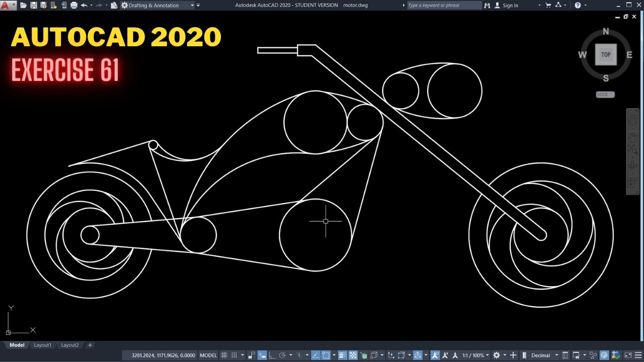
Task: Click the MODEL space status button
Action: [208, 355]
